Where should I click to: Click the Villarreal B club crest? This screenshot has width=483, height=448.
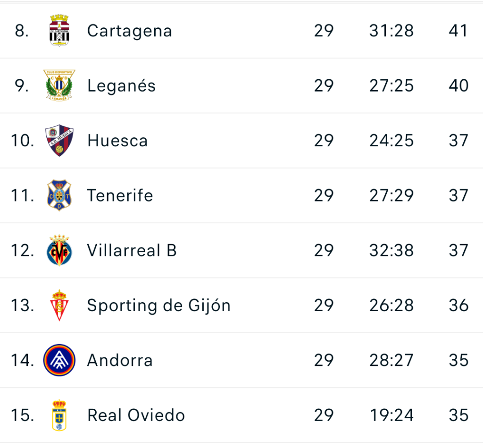click(x=59, y=250)
